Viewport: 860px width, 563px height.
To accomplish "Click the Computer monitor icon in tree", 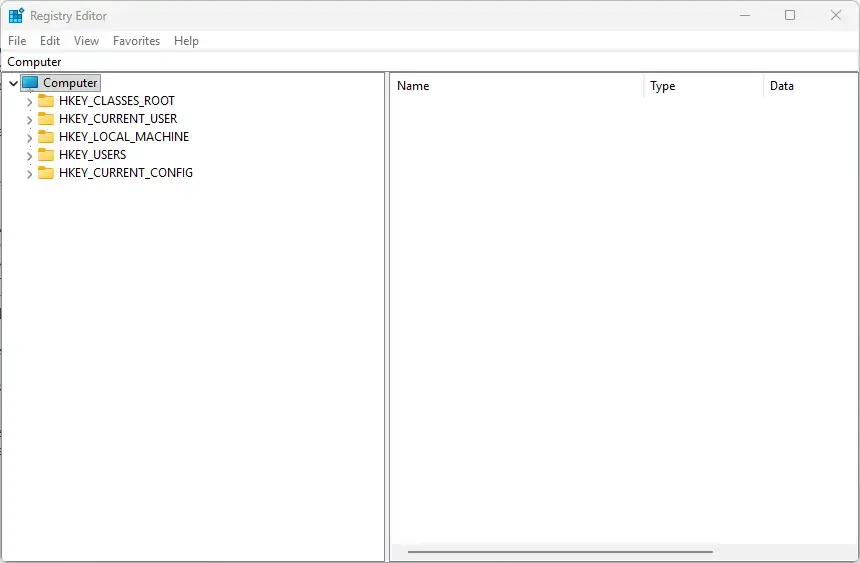I will pyautogui.click(x=30, y=83).
